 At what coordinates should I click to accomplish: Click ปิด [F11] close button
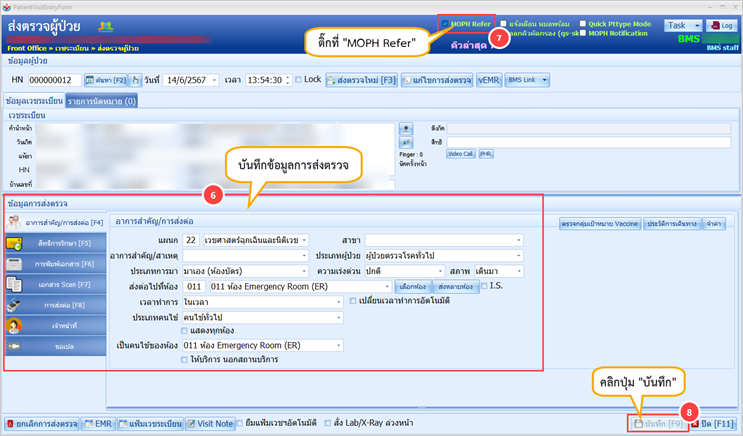click(x=712, y=424)
